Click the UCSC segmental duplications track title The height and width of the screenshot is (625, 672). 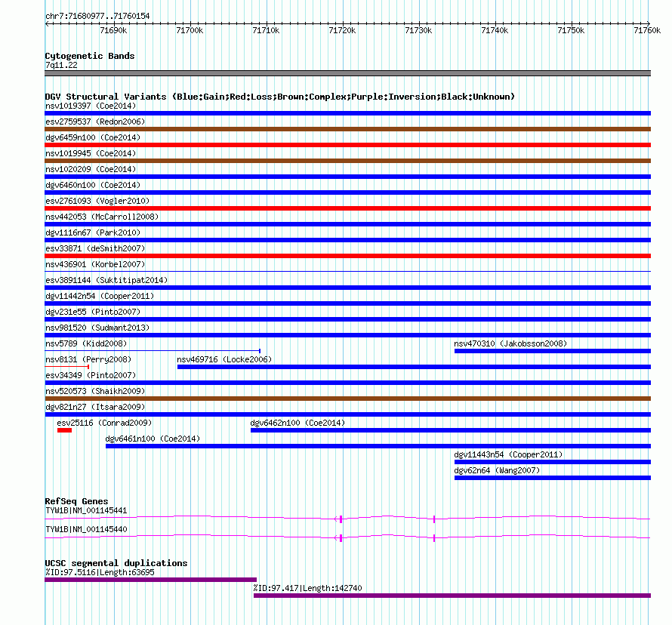116,563
